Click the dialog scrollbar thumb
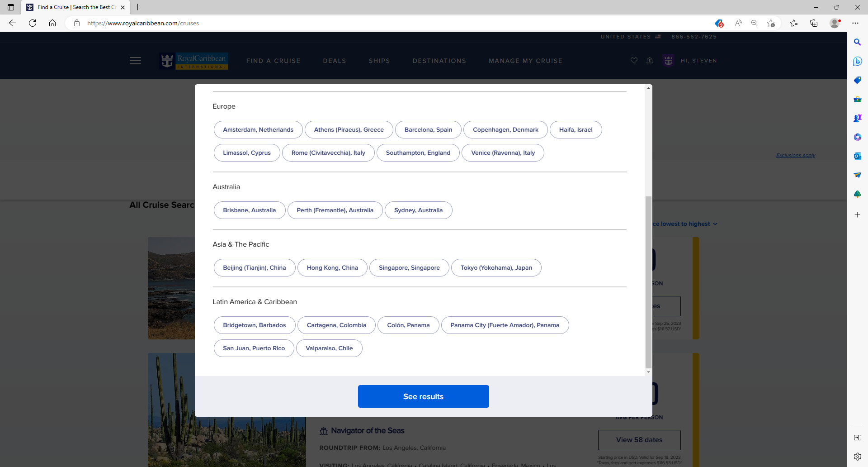The image size is (868, 467). tap(648, 282)
